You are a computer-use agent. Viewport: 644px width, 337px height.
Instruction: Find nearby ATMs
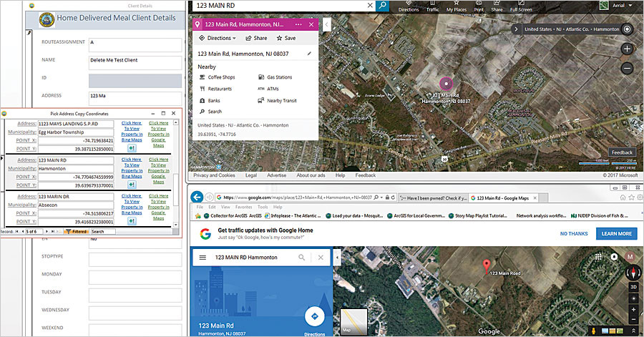point(268,89)
